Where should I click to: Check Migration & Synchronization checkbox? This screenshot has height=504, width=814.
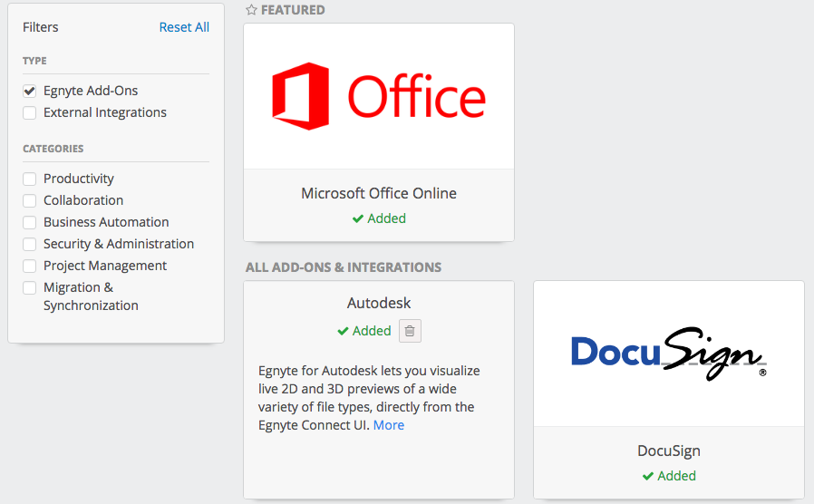[x=30, y=287]
